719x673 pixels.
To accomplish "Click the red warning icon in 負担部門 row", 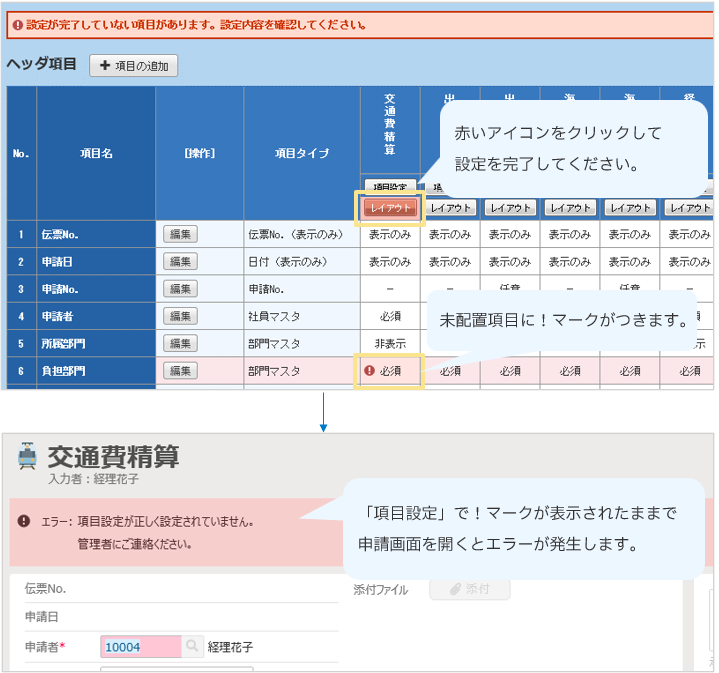I will point(369,370).
